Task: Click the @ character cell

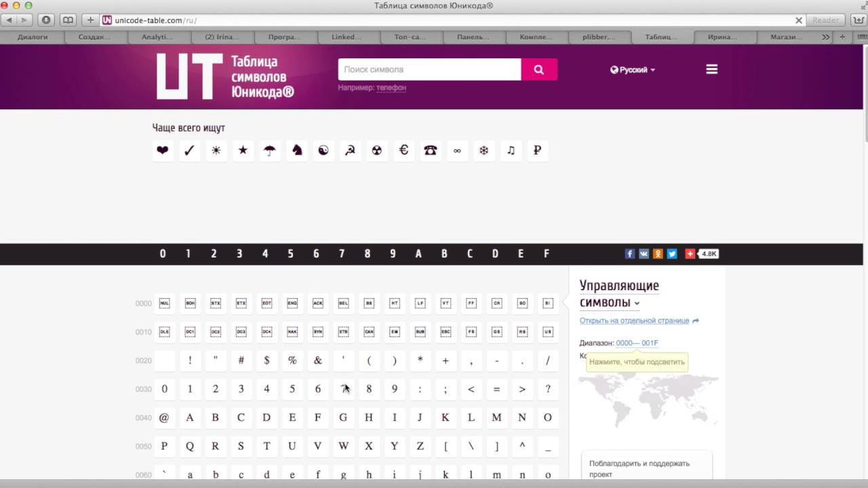Action: pos(164,418)
